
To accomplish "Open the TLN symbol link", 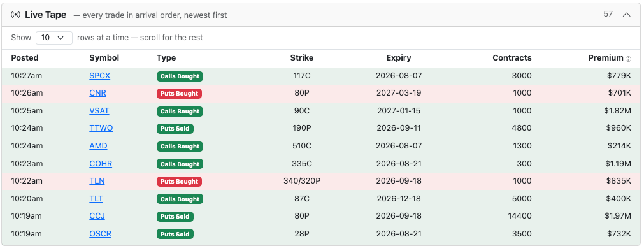I will pos(97,181).
